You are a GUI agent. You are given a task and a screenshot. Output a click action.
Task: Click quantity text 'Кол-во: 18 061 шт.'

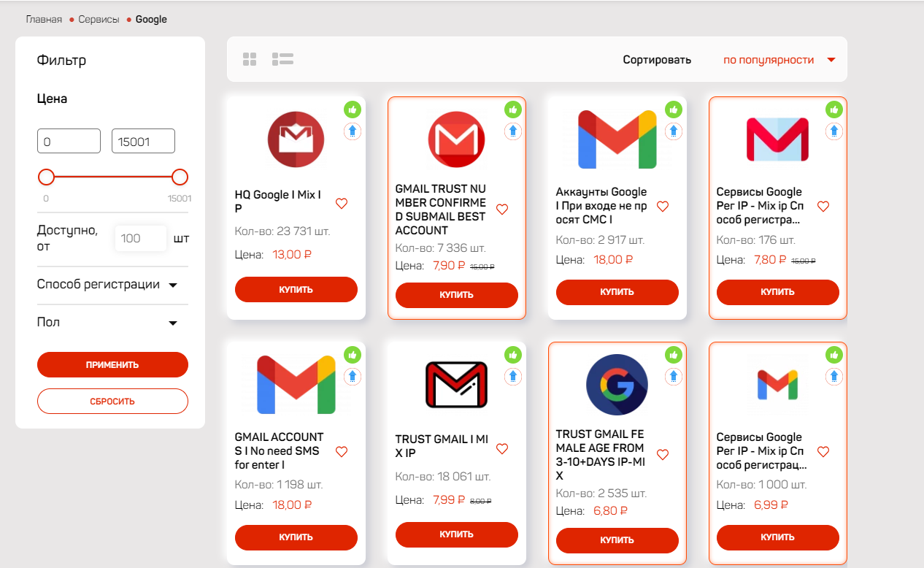(x=443, y=477)
